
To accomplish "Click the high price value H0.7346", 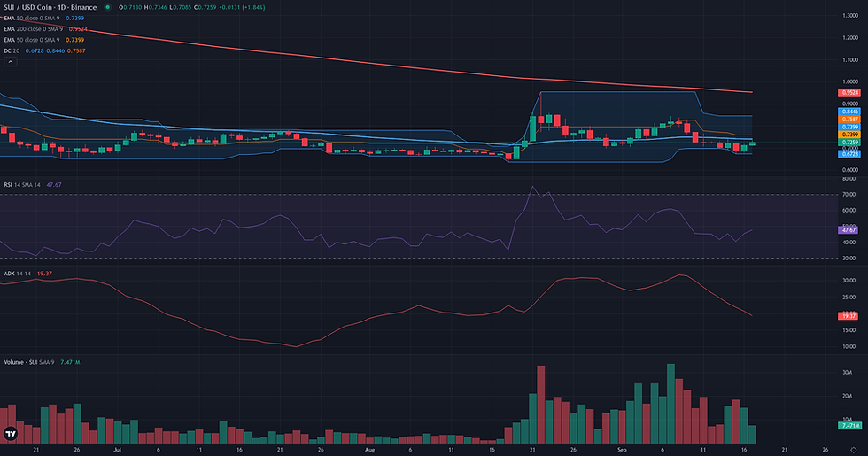I will pyautogui.click(x=156, y=7).
